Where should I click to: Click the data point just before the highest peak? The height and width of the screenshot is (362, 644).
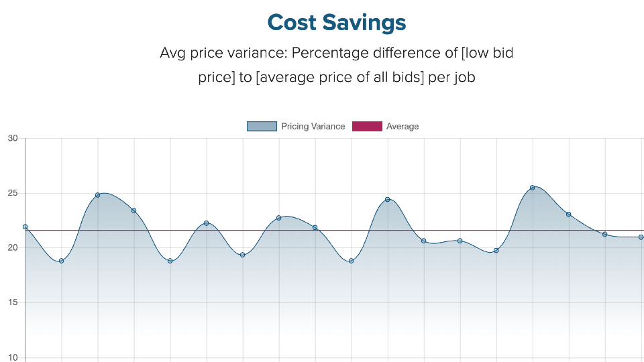(496, 251)
